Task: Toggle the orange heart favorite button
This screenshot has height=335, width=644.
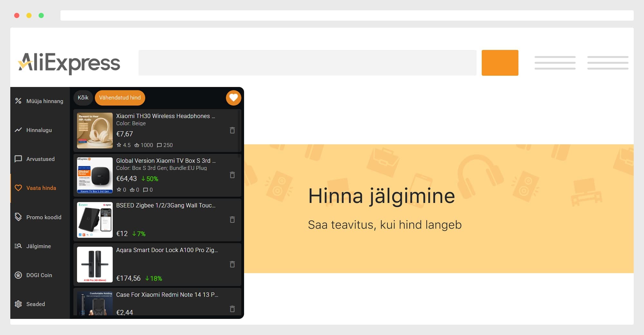Action: click(x=233, y=98)
